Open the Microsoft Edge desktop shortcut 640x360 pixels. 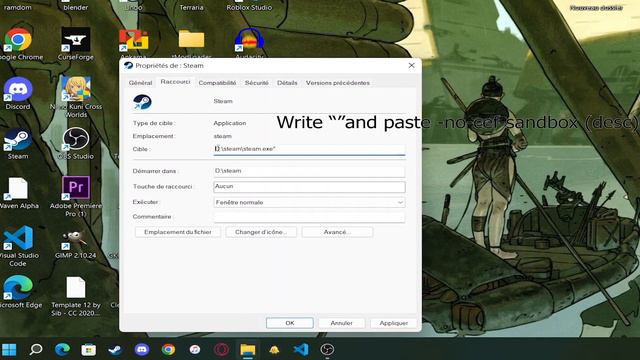coord(18,292)
